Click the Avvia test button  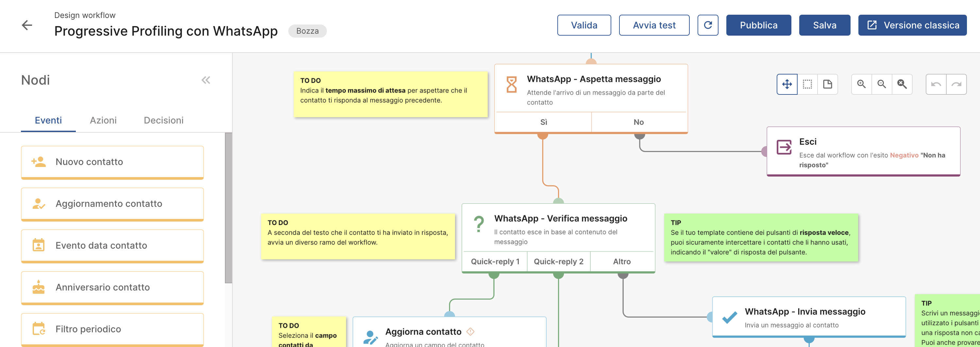pos(654,25)
